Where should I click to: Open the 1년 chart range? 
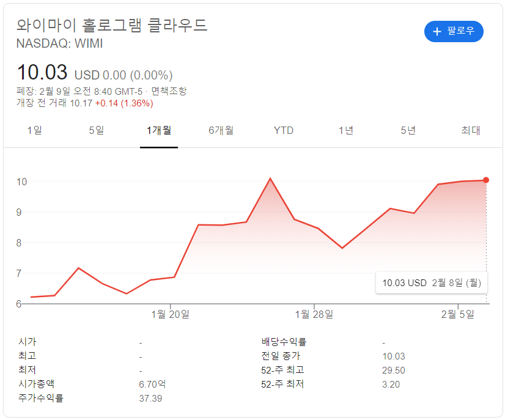[x=346, y=130]
